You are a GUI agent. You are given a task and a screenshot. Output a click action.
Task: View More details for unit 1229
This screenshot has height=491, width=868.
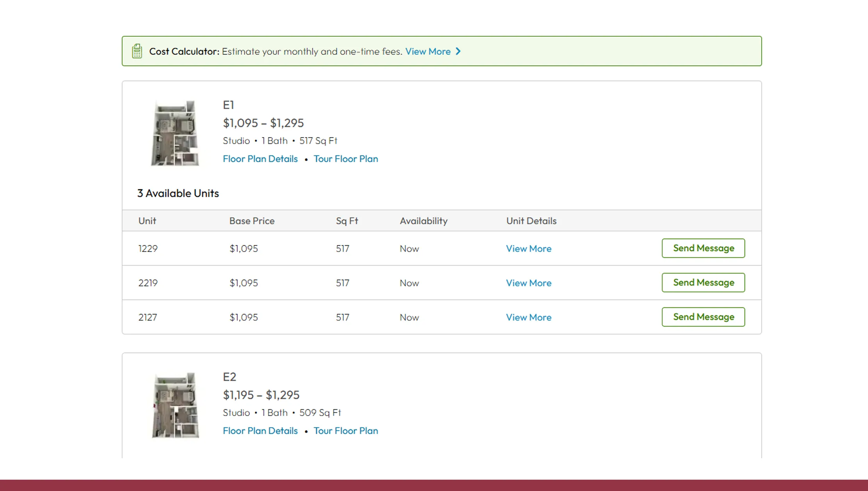528,248
